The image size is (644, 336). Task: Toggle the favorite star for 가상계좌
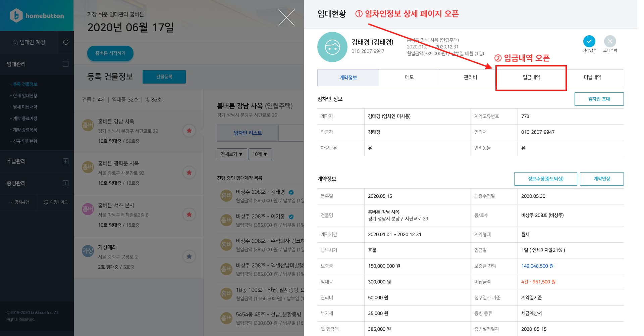pyautogui.click(x=189, y=256)
